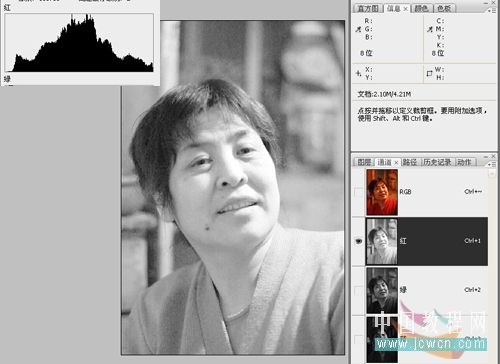Open the 历史记录 history tab

437,162
